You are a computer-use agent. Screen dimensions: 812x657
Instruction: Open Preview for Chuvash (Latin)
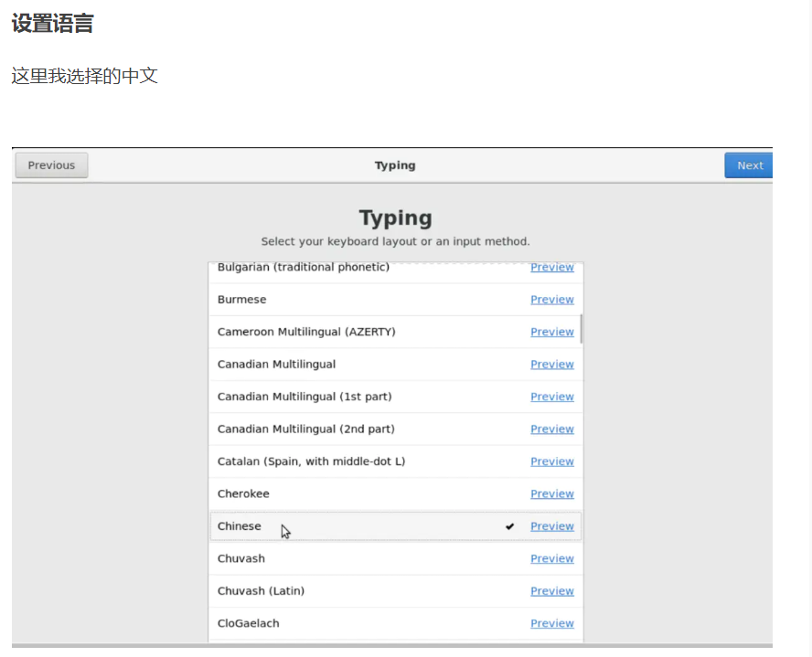point(552,591)
